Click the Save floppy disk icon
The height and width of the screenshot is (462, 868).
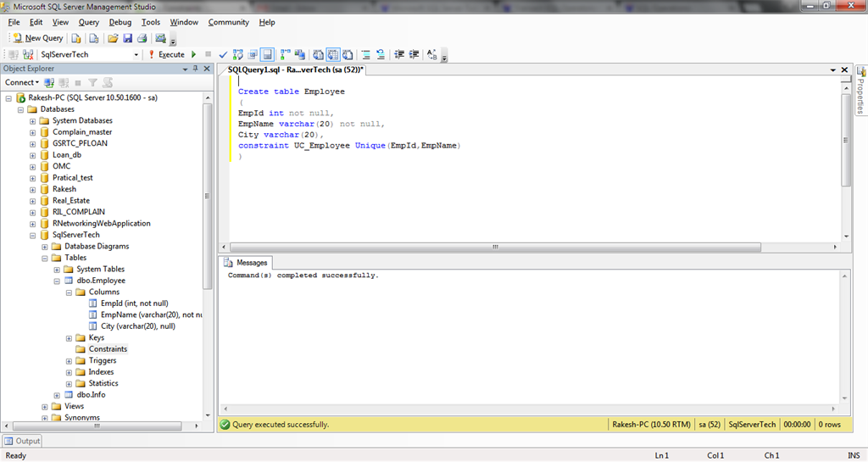pyautogui.click(x=127, y=38)
